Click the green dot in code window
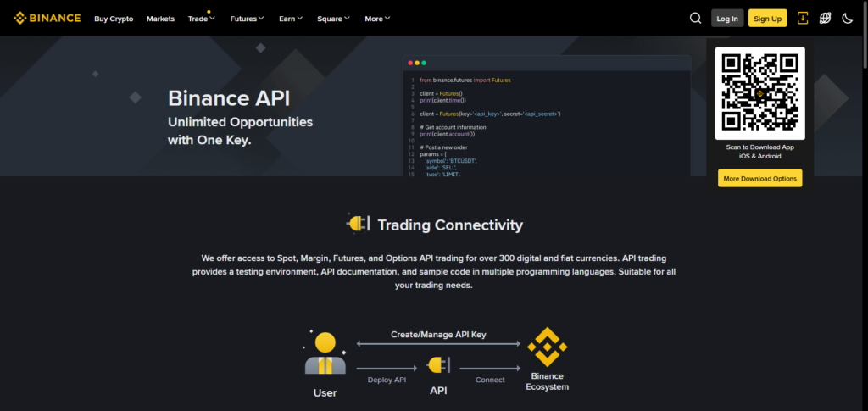The height and width of the screenshot is (411, 868). click(x=424, y=63)
